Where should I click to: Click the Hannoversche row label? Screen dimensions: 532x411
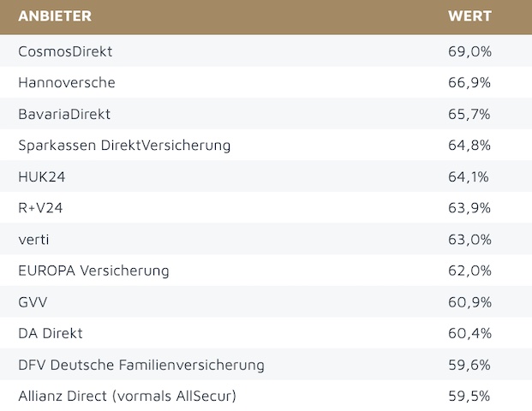click(x=67, y=83)
